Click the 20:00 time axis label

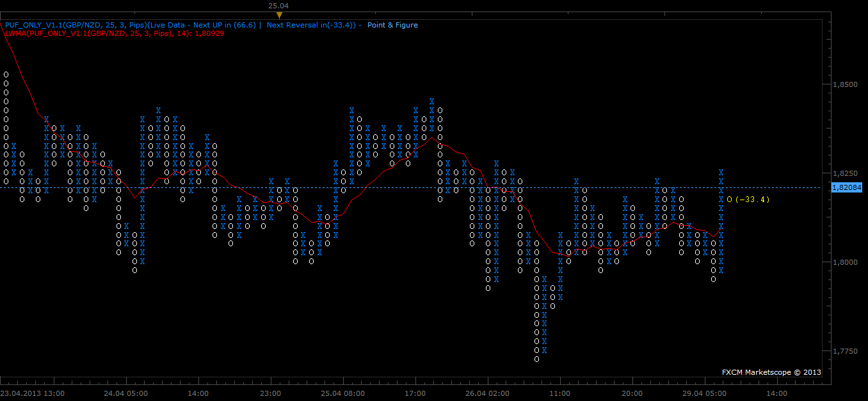(632, 393)
